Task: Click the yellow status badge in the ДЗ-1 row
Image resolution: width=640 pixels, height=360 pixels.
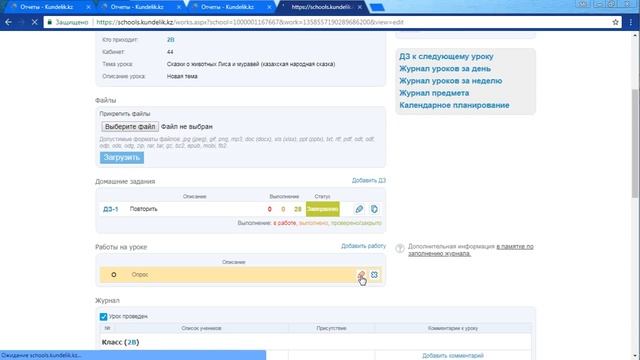Action: [322, 209]
